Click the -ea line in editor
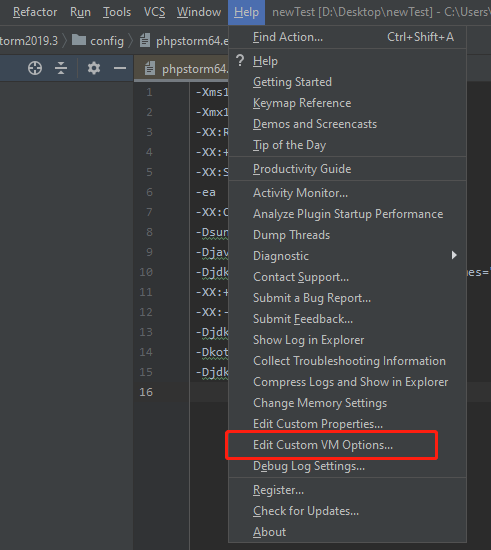This screenshot has width=491, height=550. point(206,192)
